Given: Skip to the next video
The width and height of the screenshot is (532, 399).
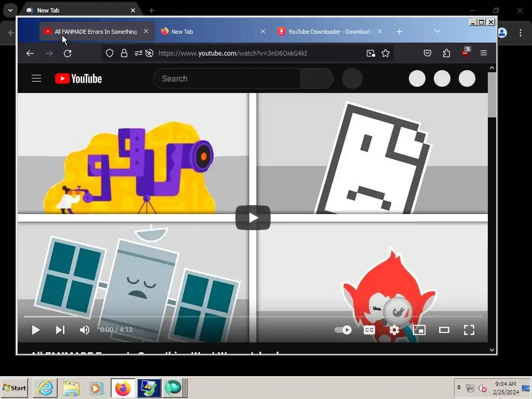Looking at the screenshot, I should pos(60,330).
